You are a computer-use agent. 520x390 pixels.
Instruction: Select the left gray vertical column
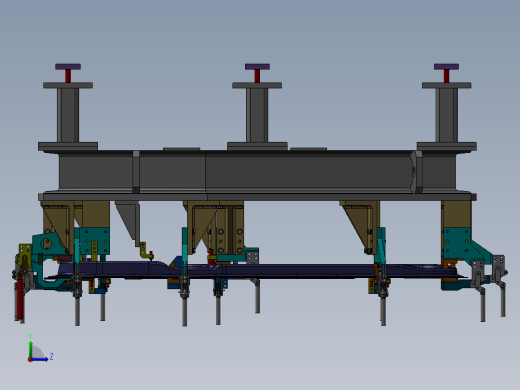click(68, 115)
